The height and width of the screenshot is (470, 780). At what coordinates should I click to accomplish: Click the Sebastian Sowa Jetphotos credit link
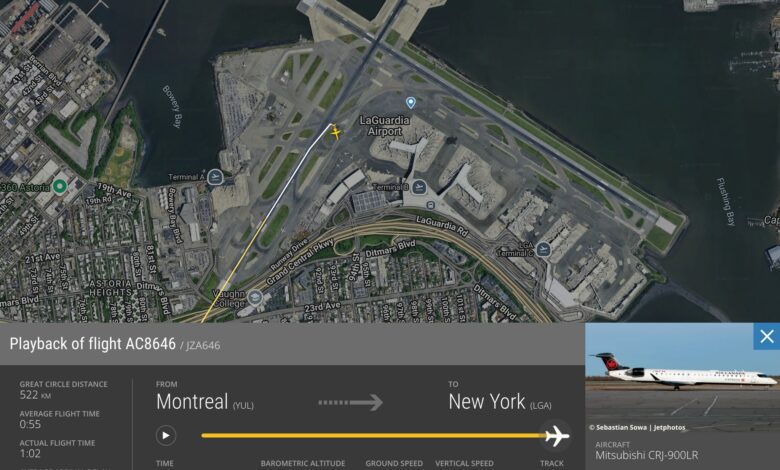click(x=637, y=427)
